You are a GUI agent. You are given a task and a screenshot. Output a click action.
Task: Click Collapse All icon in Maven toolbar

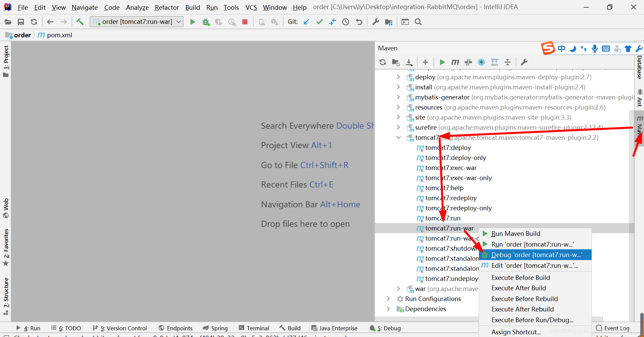pyautogui.click(x=508, y=62)
